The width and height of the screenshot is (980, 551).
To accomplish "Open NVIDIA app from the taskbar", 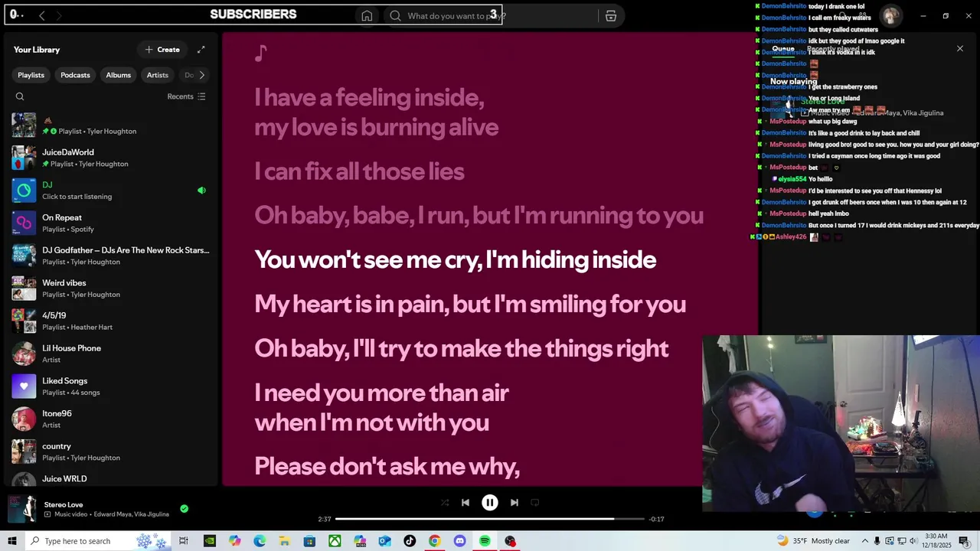I will [x=210, y=541].
